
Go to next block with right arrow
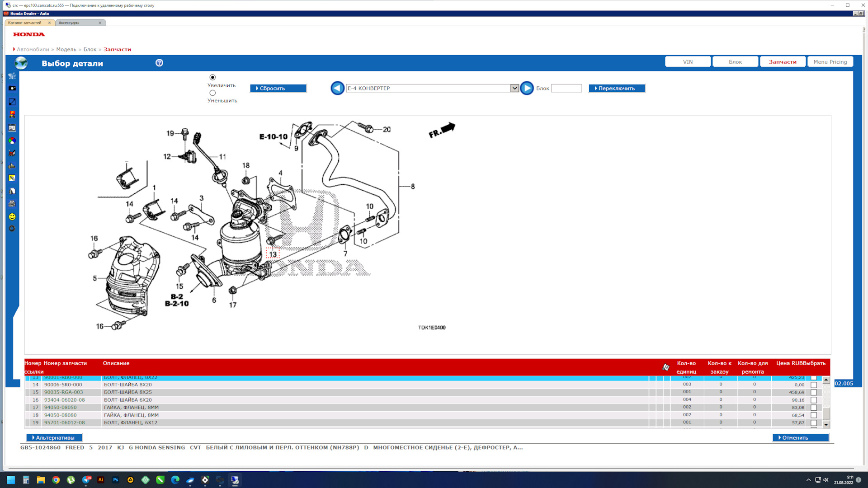527,88
